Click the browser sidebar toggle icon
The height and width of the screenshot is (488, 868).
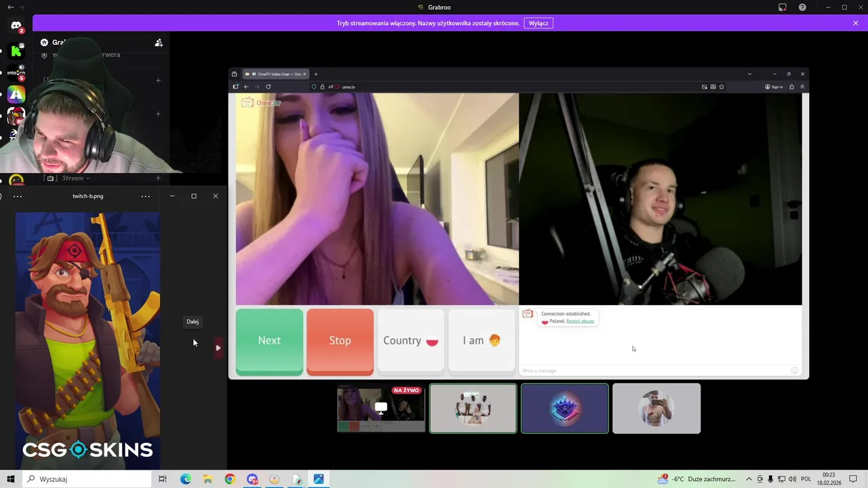coord(235,87)
